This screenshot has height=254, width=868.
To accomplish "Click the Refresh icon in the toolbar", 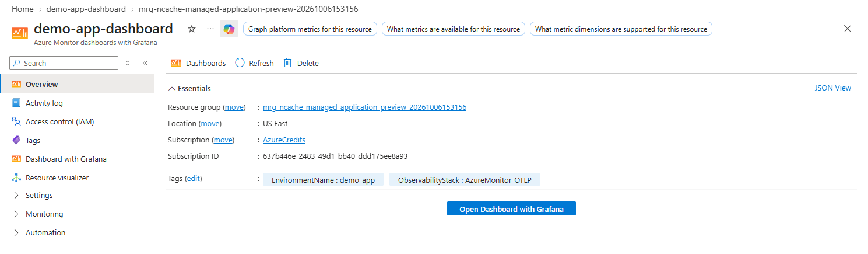I will coord(240,63).
